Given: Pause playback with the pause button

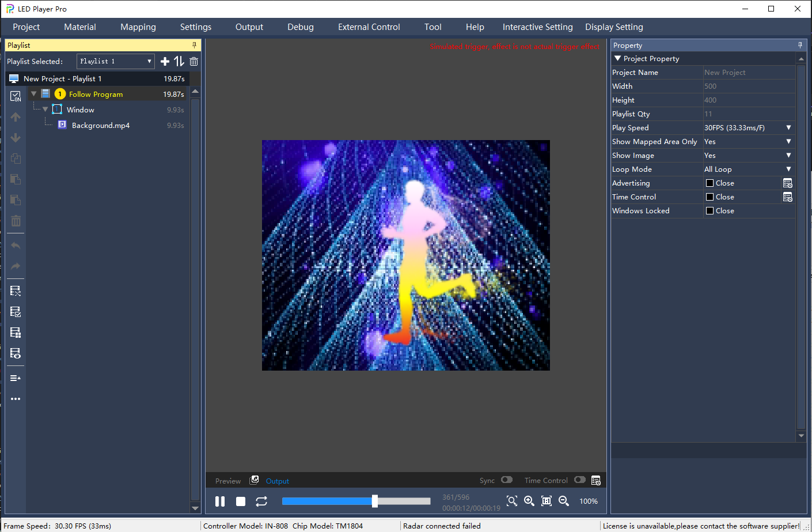Looking at the screenshot, I should [x=220, y=501].
